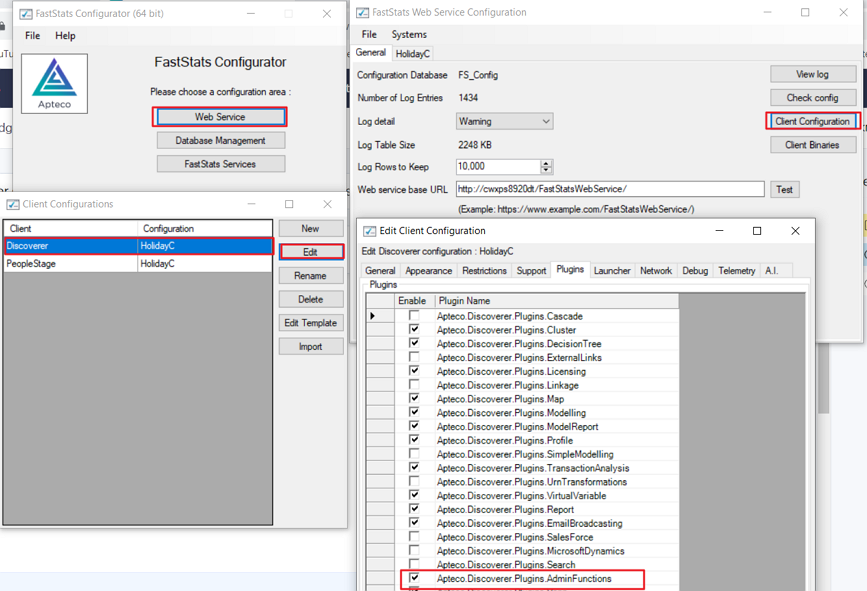The width and height of the screenshot is (867, 591).
Task: Click Rename in Client Configurations
Action: pos(311,275)
